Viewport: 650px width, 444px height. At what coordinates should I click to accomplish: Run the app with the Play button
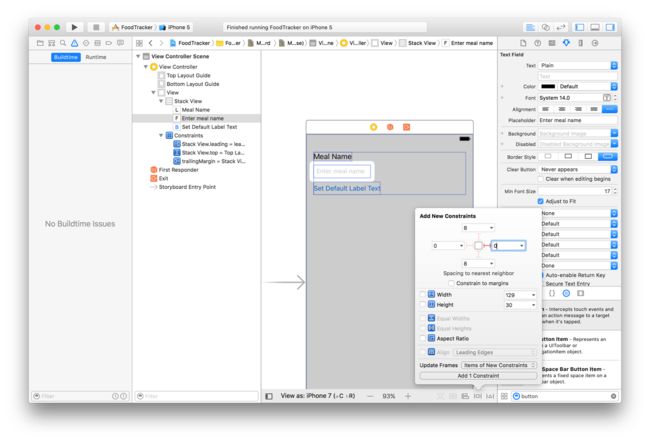[74, 27]
